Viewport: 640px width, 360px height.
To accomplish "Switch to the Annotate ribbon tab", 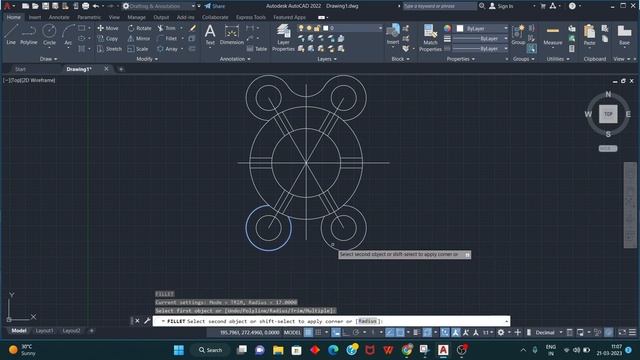I will tap(59, 18).
